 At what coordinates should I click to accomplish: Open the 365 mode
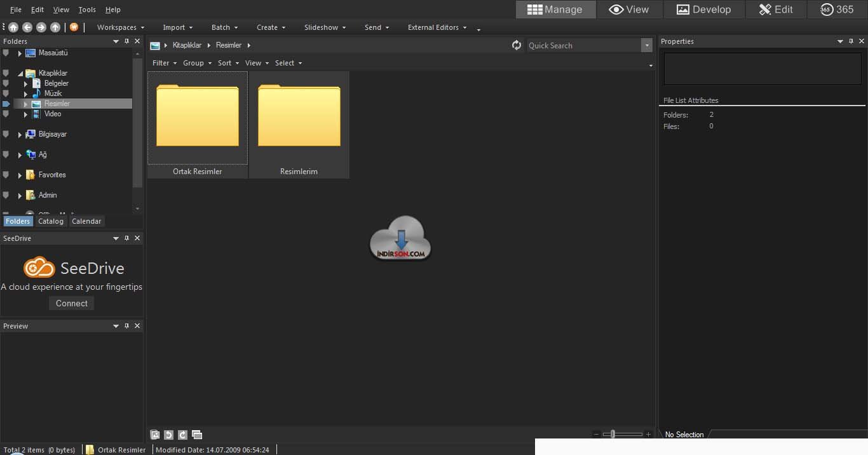(837, 10)
